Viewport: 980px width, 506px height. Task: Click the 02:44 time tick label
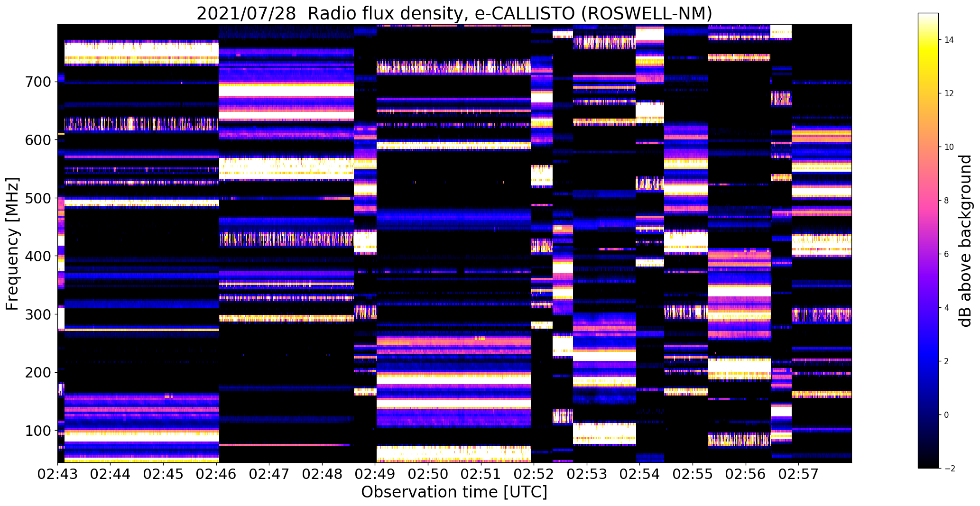[111, 474]
